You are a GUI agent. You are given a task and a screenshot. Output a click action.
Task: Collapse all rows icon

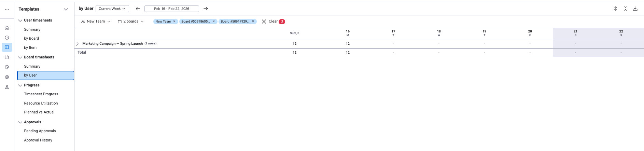(x=626, y=9)
